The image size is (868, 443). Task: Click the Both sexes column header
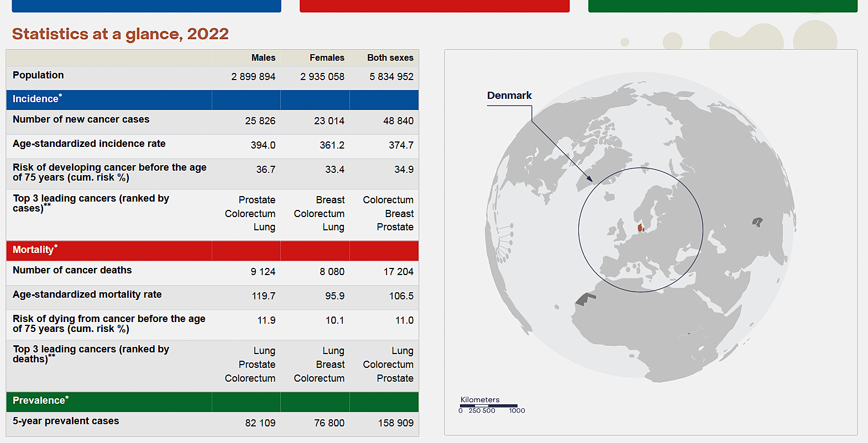[x=390, y=58]
